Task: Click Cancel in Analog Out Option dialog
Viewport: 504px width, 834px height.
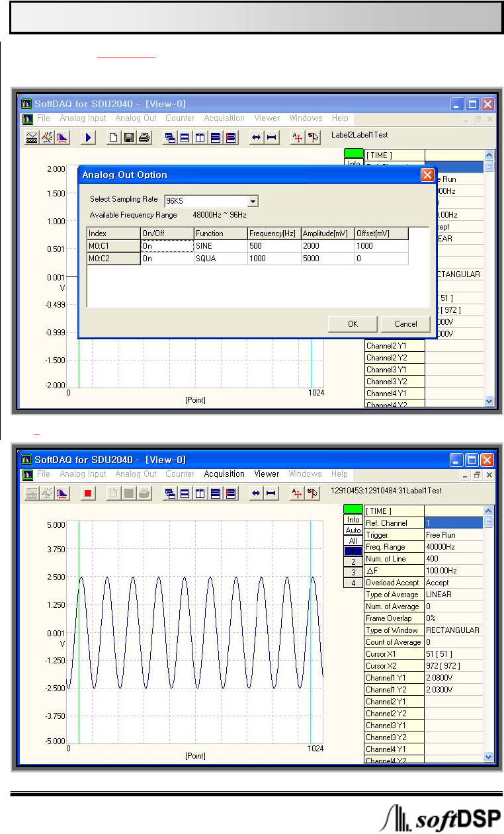Action: click(405, 324)
